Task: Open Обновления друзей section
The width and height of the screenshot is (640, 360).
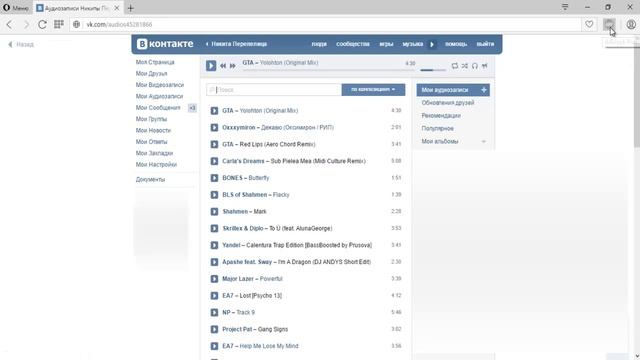Action: pyautogui.click(x=448, y=103)
